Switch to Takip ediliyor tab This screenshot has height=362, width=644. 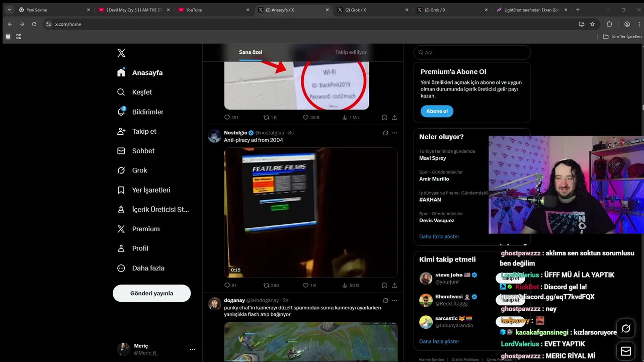point(351,52)
